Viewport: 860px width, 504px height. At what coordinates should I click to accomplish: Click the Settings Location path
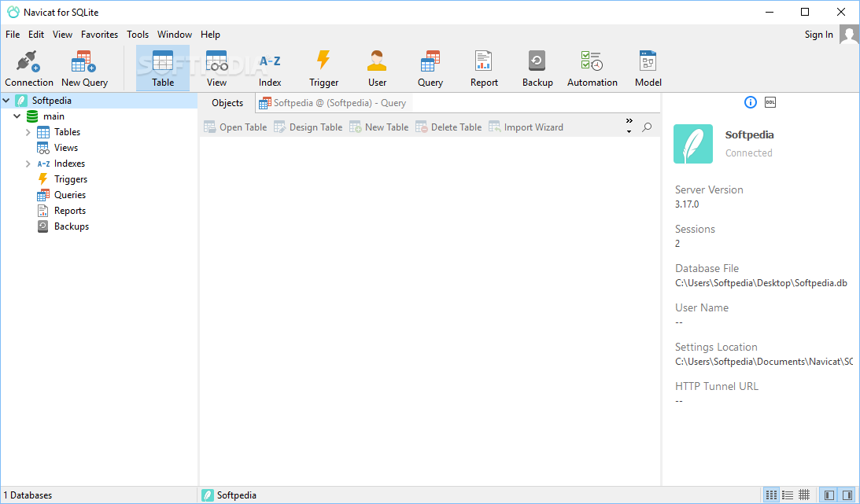(763, 362)
